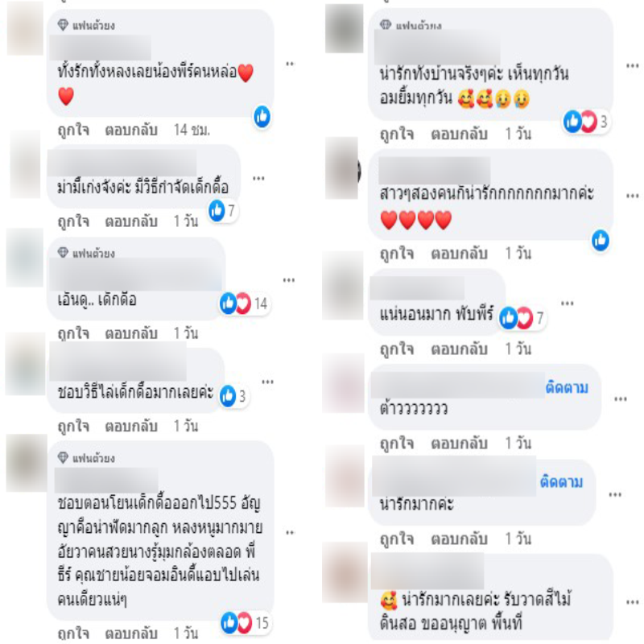The height and width of the screenshot is (644, 644).
Task: Open profile picture of 'เอ้นดู.. เด็กดื้อ' commenter
Action: [25, 258]
